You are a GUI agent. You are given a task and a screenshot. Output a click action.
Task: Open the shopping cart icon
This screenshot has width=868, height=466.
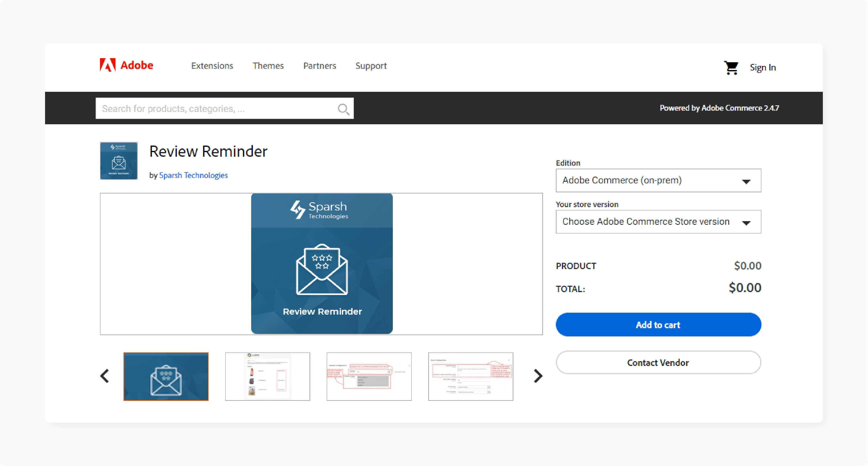point(731,67)
